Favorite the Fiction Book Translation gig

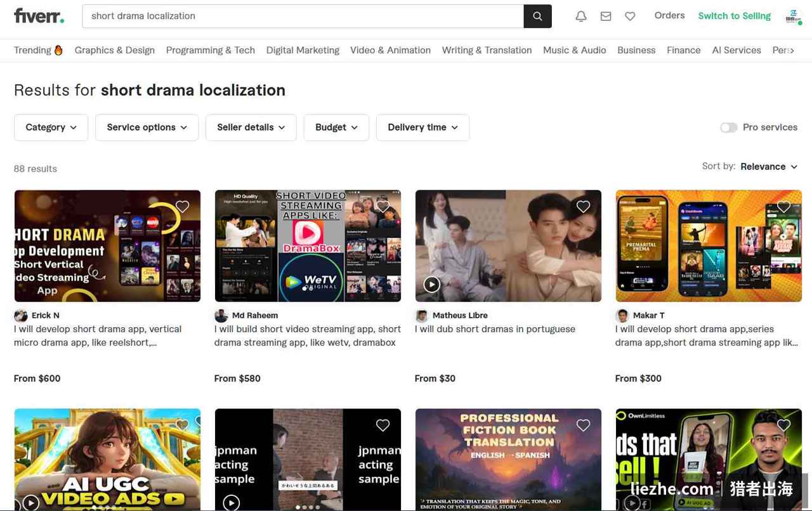point(584,425)
